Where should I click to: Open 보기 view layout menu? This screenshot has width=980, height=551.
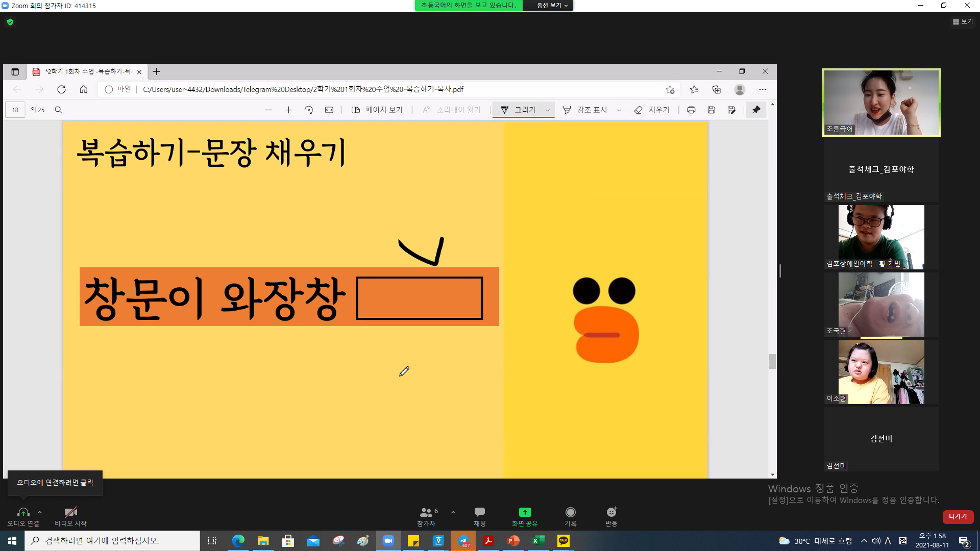click(x=963, y=22)
